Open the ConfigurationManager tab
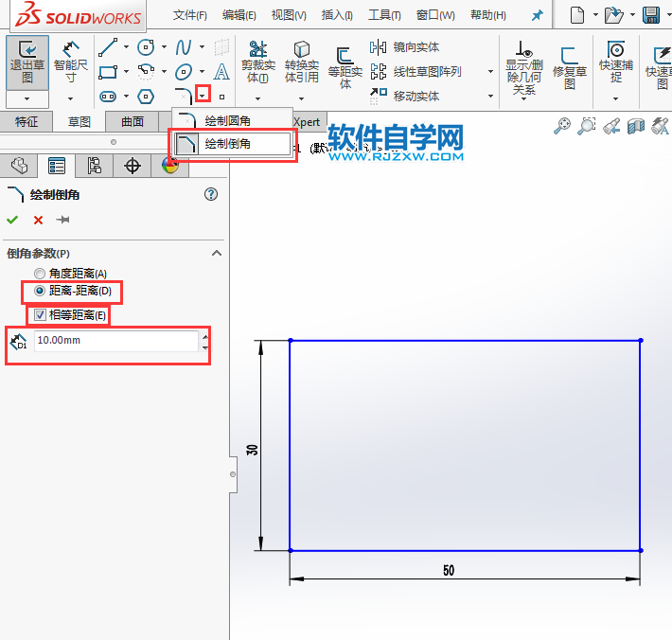This screenshot has height=640, width=672. click(x=95, y=166)
